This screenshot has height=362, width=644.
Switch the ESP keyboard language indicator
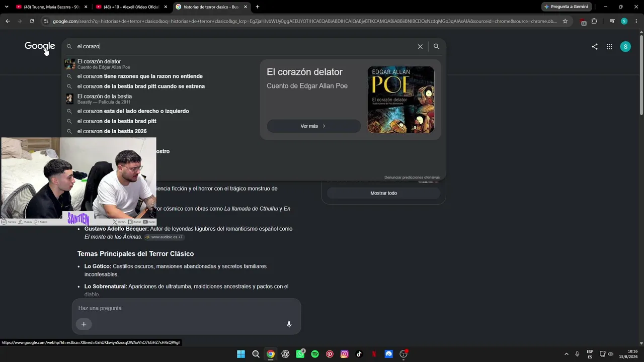tap(590, 354)
